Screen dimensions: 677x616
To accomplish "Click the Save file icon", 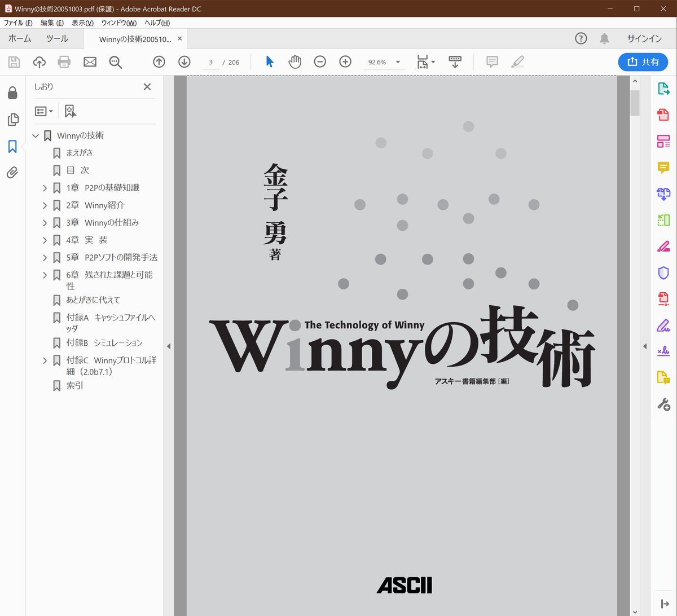I will (x=14, y=62).
